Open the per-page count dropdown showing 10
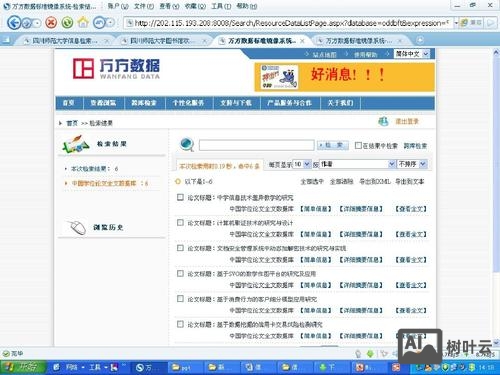The height and width of the screenshot is (375, 500). tap(302, 164)
